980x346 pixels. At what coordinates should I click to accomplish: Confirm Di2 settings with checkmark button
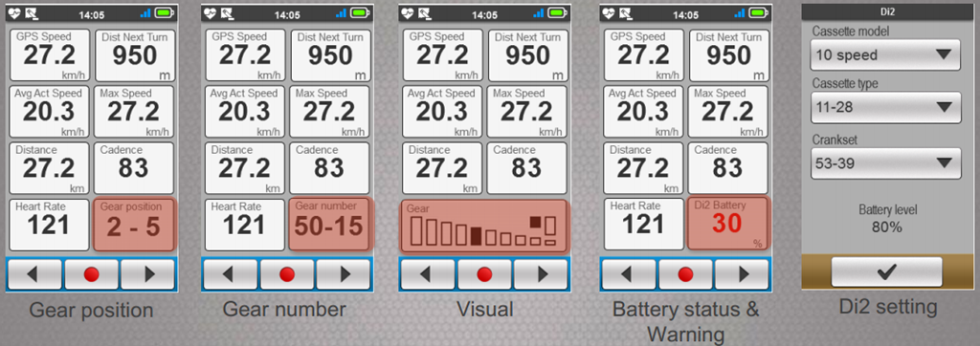click(x=886, y=271)
